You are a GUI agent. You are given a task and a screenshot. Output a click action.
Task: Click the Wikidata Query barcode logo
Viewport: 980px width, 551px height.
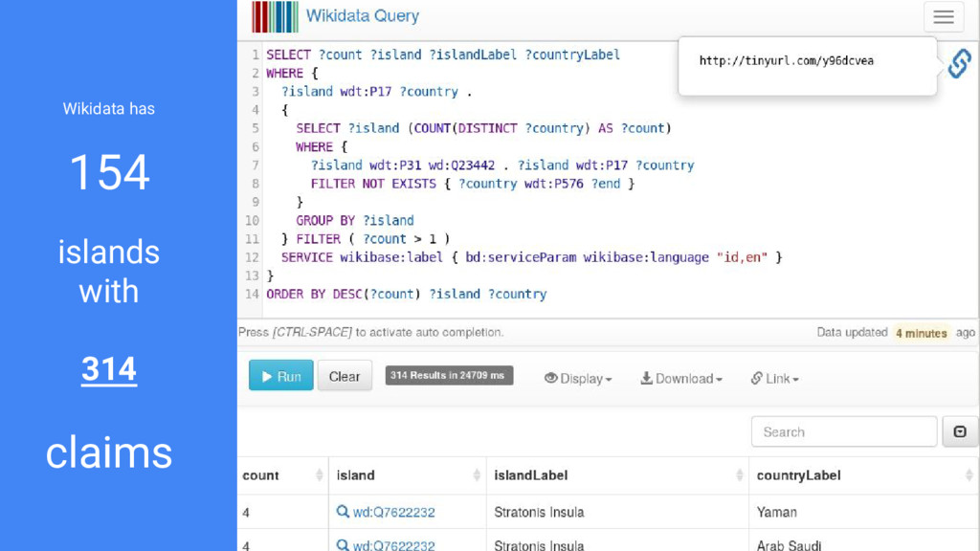pyautogui.click(x=275, y=17)
